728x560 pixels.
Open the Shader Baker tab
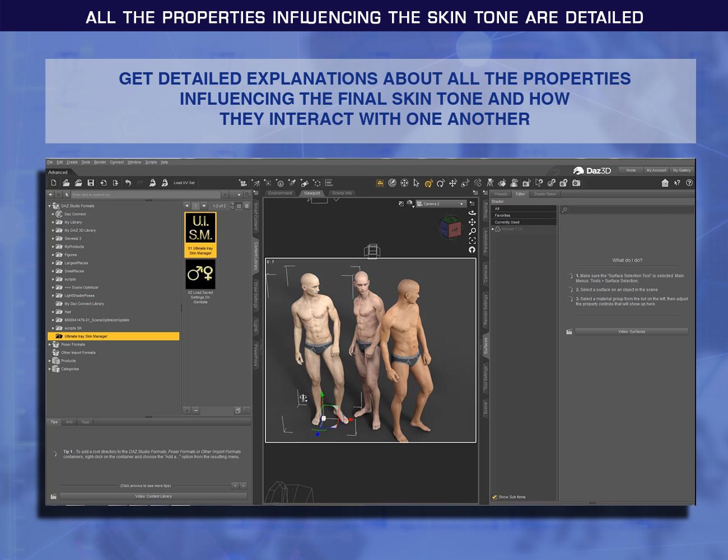545,194
